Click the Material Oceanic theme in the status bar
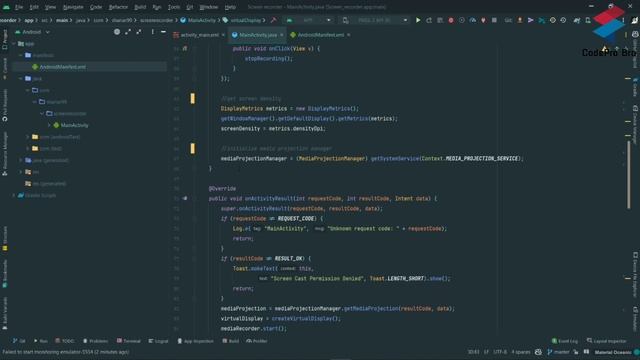The height and width of the screenshot is (360, 640). 613,352
